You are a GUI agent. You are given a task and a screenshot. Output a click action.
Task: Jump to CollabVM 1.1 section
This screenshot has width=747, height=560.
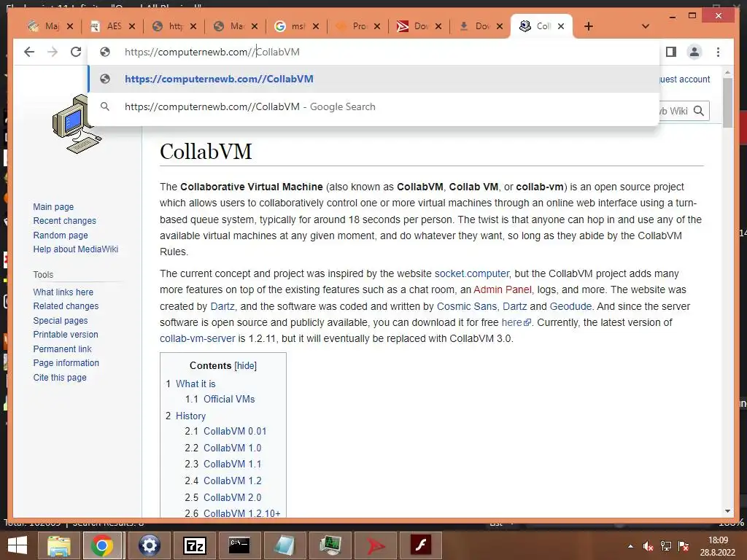pyautogui.click(x=232, y=464)
